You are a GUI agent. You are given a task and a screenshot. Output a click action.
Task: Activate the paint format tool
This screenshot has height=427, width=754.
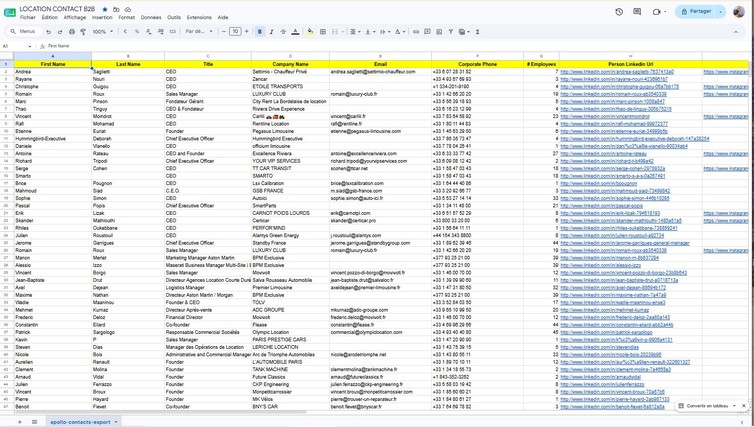(83, 32)
